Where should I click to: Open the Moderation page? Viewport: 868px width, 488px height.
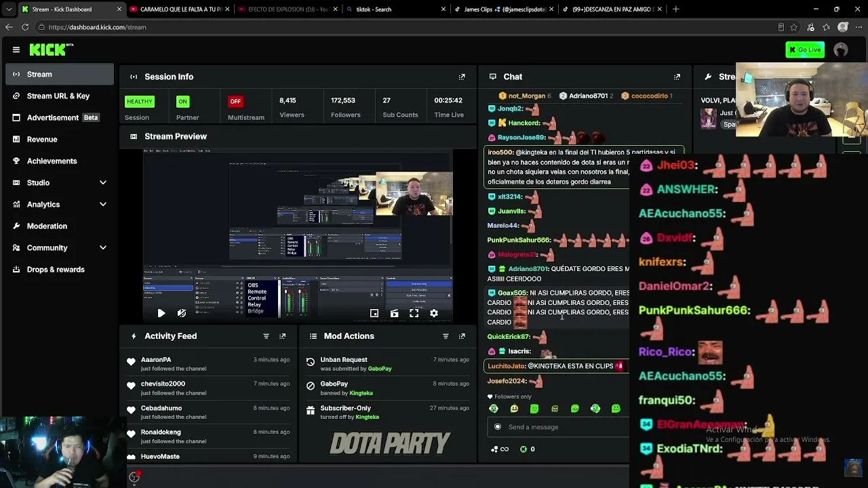pos(60,226)
